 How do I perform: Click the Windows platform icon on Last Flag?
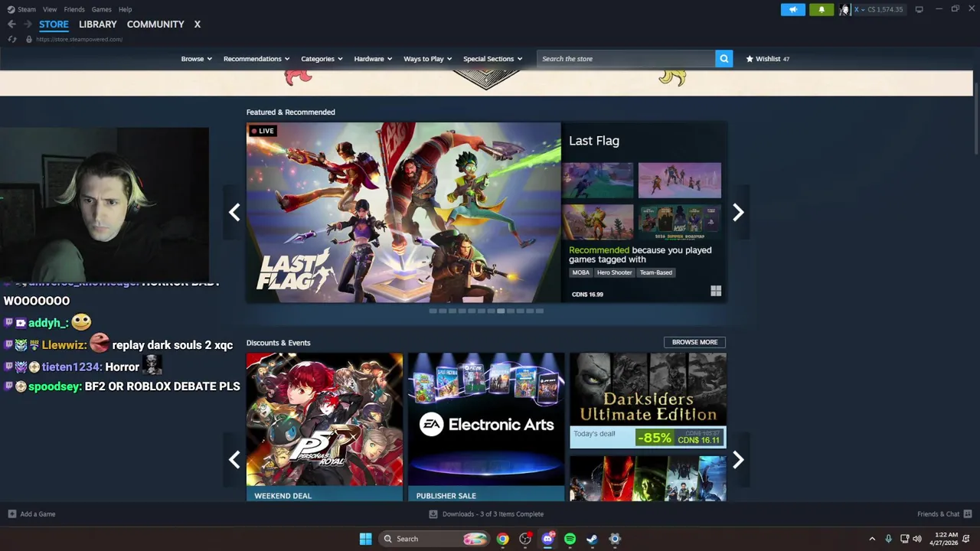click(716, 291)
